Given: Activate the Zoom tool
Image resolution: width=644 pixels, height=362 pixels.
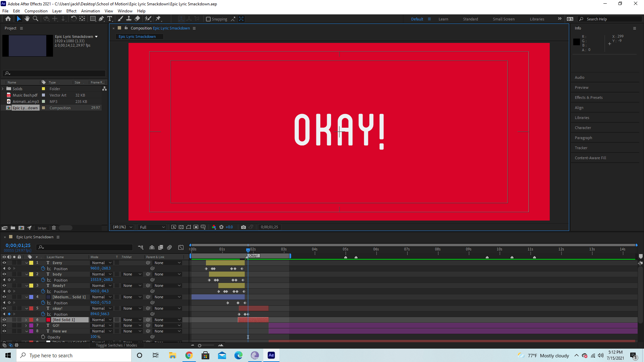Looking at the screenshot, I should (35, 19).
